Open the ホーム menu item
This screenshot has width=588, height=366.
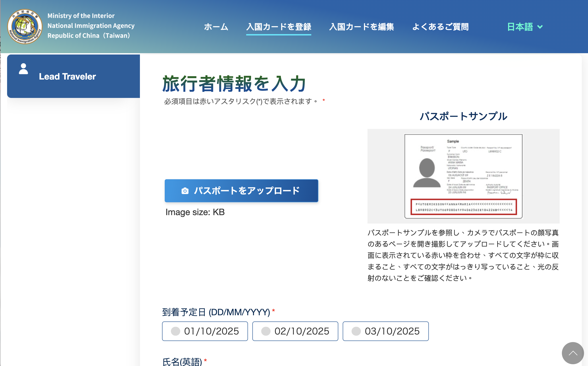click(x=216, y=27)
